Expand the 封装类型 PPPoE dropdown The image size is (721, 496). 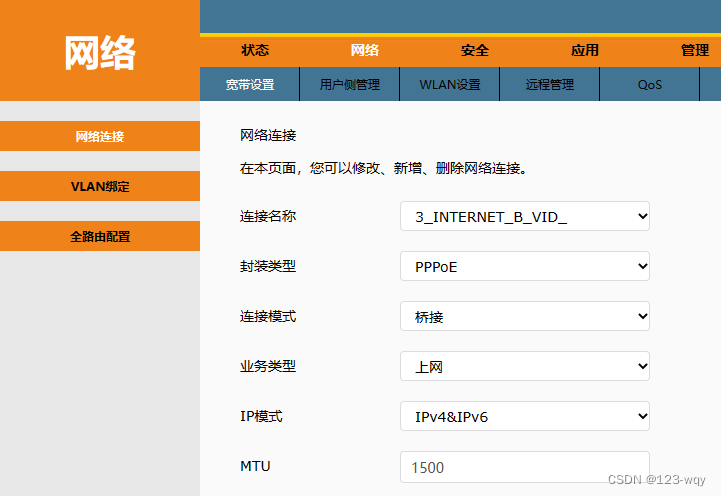[x=525, y=266]
